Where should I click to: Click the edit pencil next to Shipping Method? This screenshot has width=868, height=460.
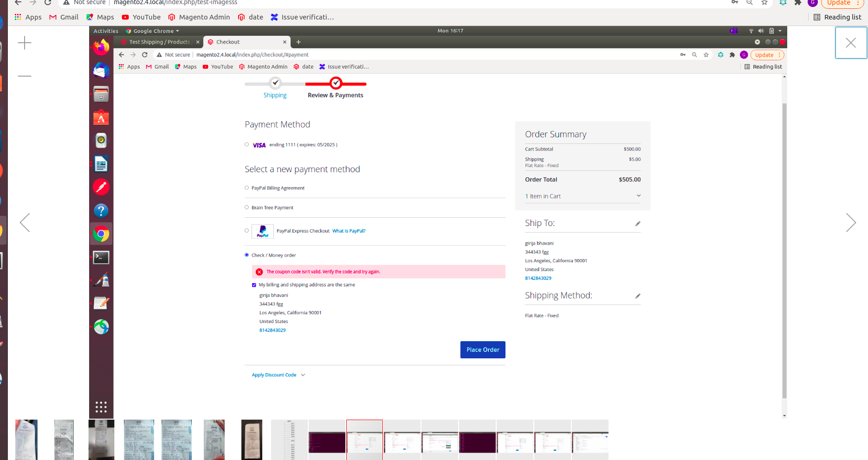[638, 296]
